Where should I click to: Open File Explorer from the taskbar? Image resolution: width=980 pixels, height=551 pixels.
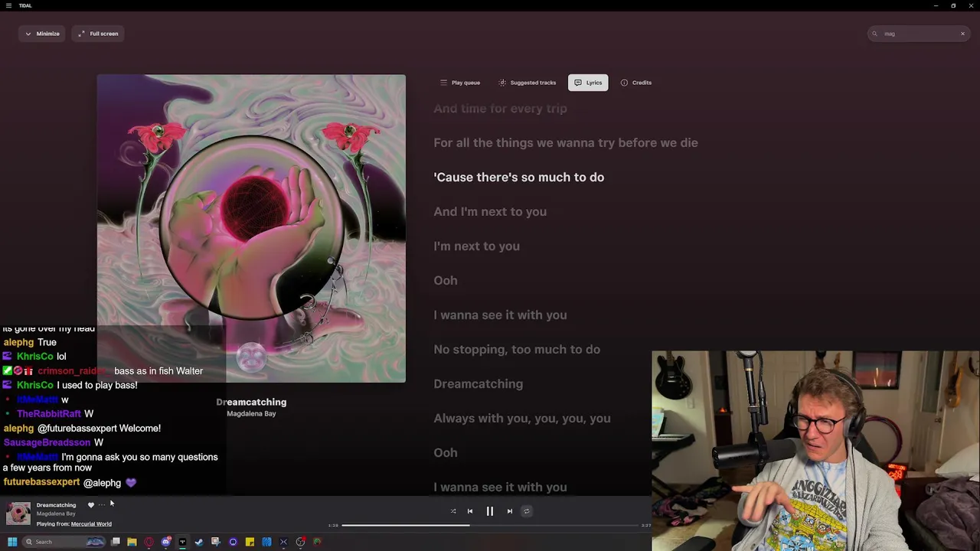pyautogui.click(x=132, y=542)
